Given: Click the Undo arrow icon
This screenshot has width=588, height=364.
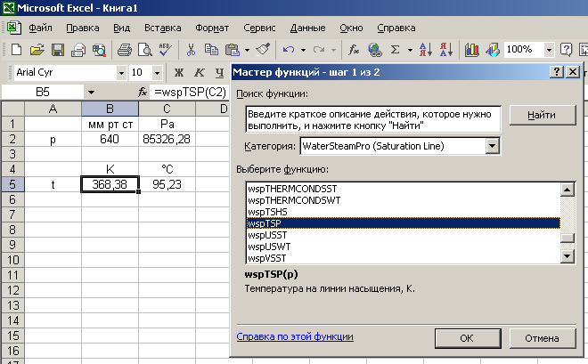Looking at the screenshot, I should pyautogui.click(x=289, y=50).
